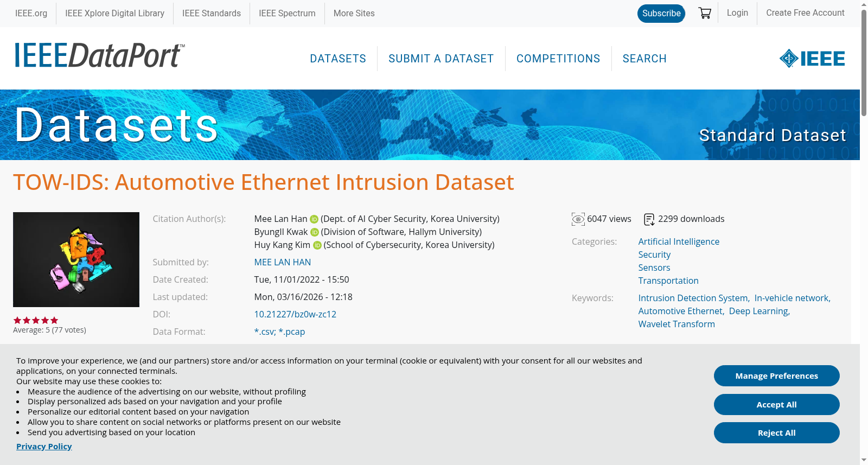The image size is (868, 465).
Task: Open the Sensors category link
Action: tap(654, 267)
